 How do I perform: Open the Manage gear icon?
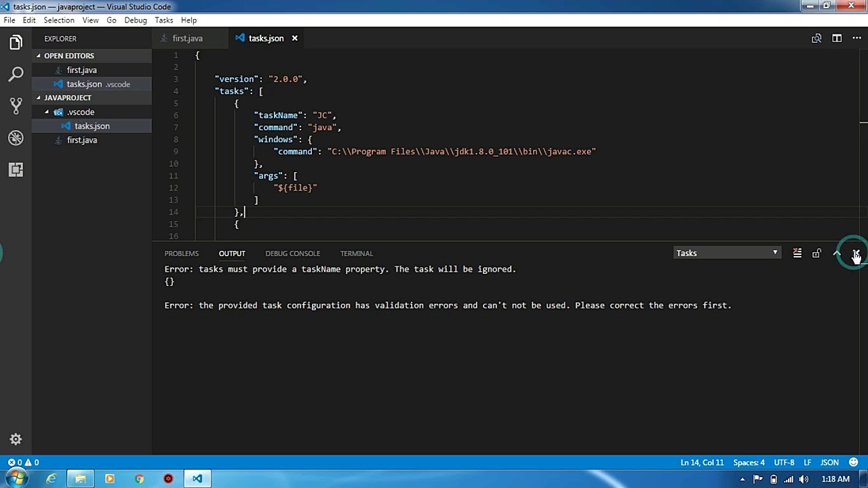click(16, 439)
